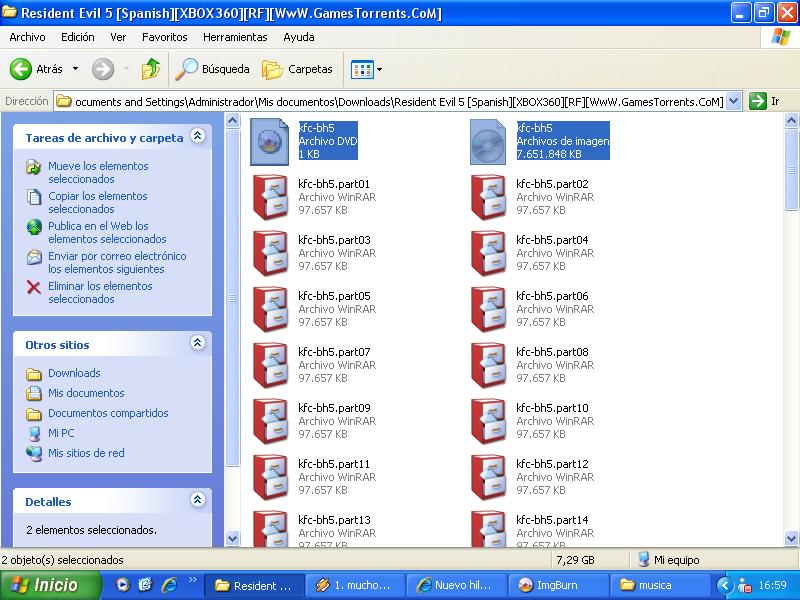Select the kfc-bh5.part05 WinRAR icon
The image size is (800, 600).
coord(270,310)
